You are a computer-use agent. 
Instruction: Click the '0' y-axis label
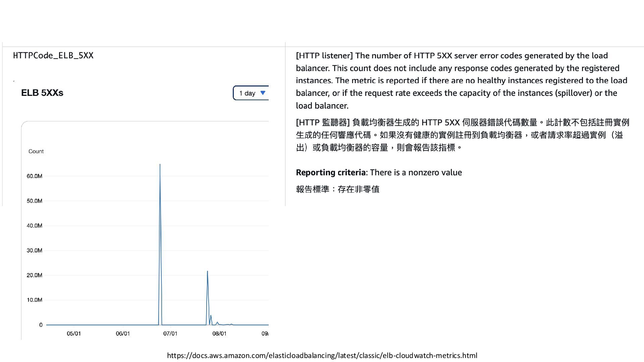coord(41,325)
